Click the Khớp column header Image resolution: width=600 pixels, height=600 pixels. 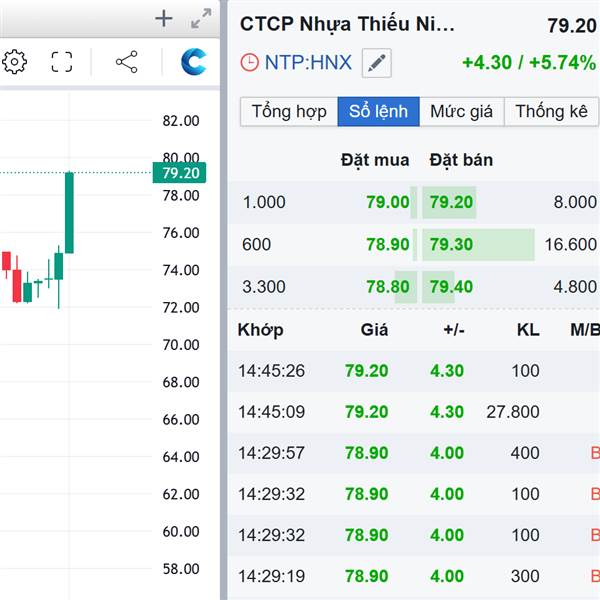coord(261,330)
